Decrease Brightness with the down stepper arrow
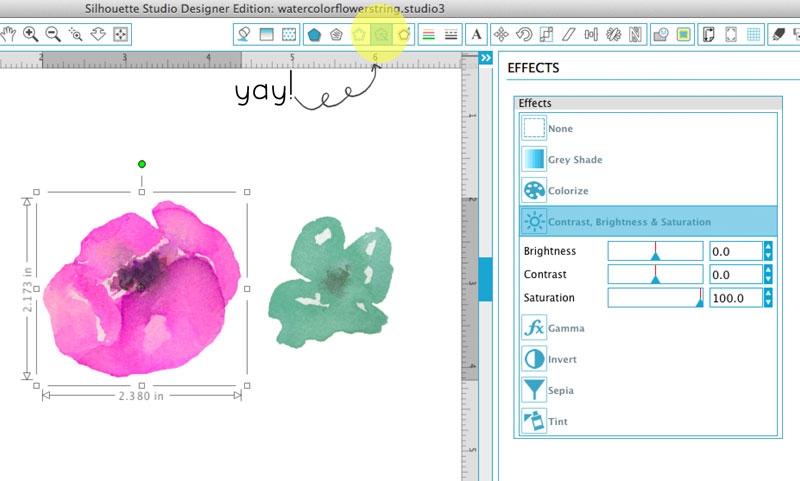This screenshot has height=481, width=800. tap(768, 256)
